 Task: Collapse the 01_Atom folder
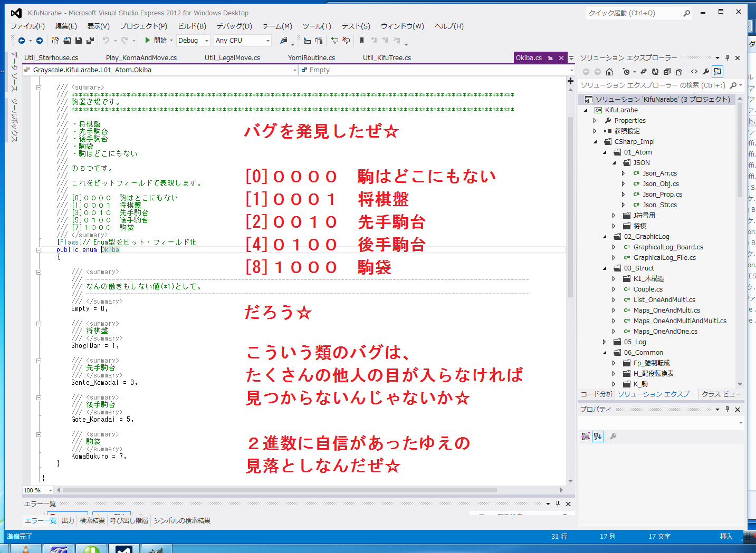[x=605, y=152]
